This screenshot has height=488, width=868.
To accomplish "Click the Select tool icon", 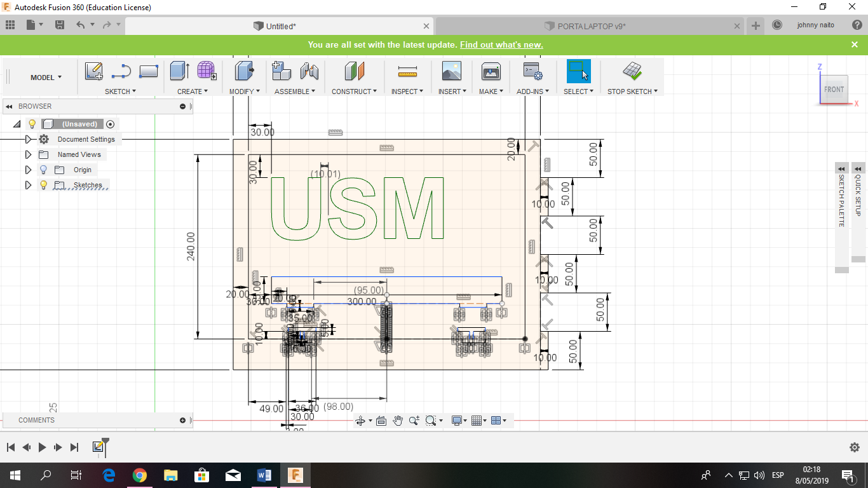I will (x=578, y=71).
